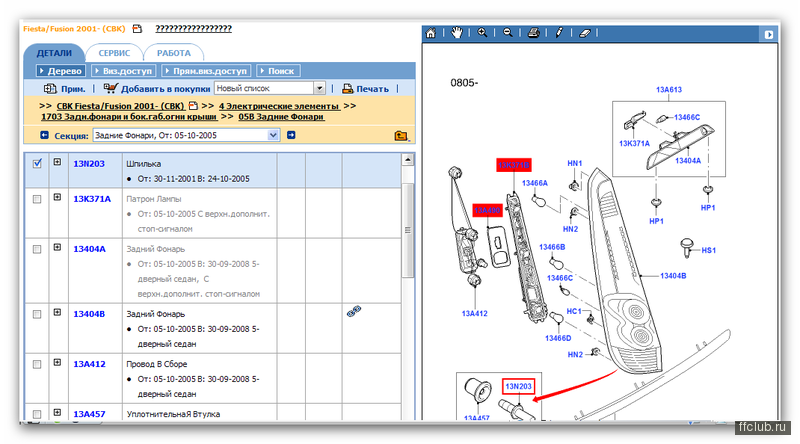Expand the 13404B row
The width and height of the screenshot is (800, 444).
point(57,312)
